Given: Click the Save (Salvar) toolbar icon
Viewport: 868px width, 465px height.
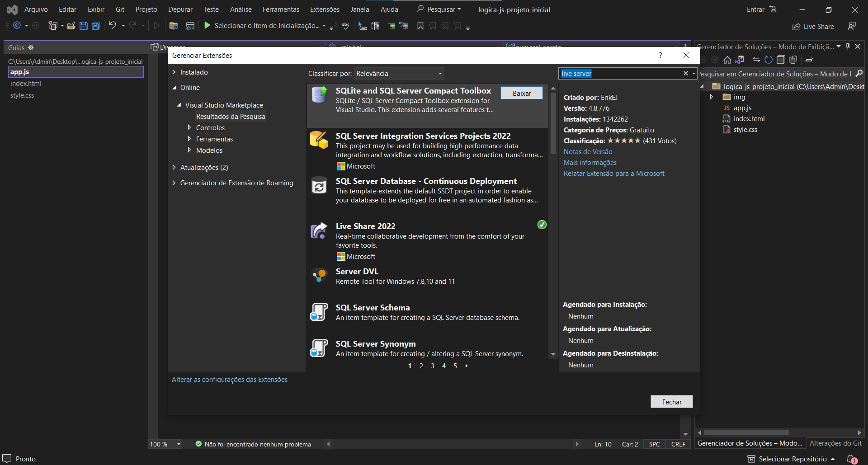Looking at the screenshot, I should [x=83, y=26].
